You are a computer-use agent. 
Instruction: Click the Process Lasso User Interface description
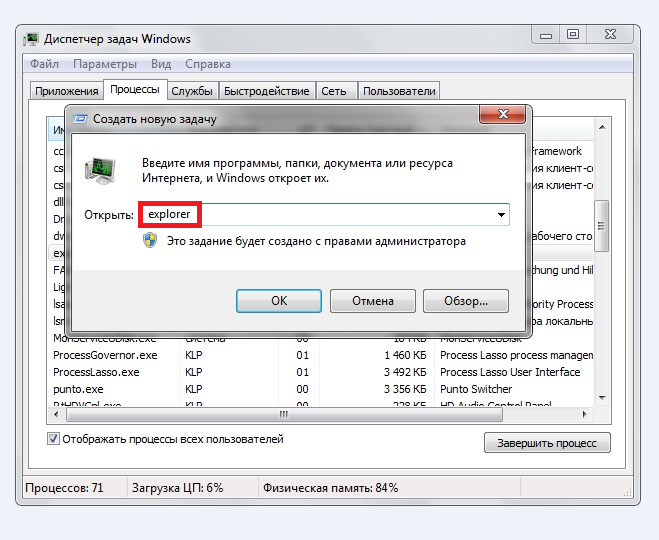(510, 372)
